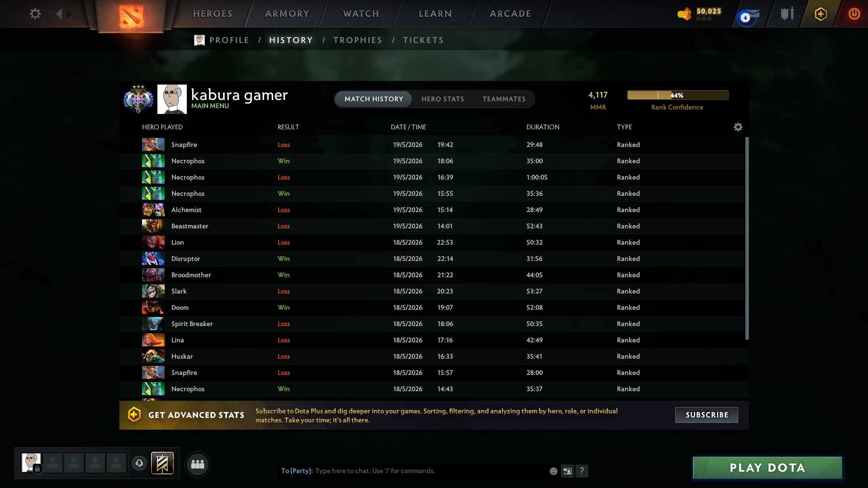Switch to Teammates view
Screen dimensions: 868x488
point(504,99)
